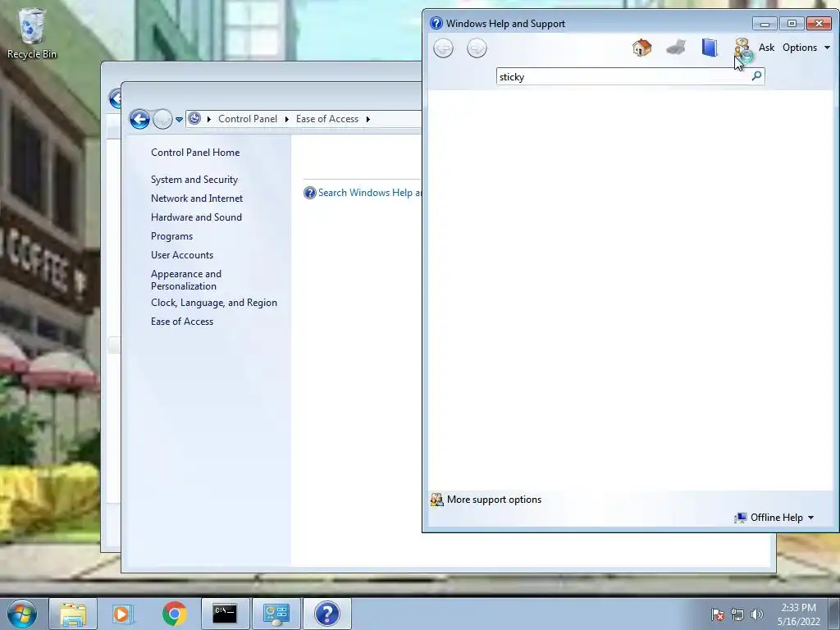Open File Explorer from taskbar
The width and height of the screenshot is (840, 630).
73,614
